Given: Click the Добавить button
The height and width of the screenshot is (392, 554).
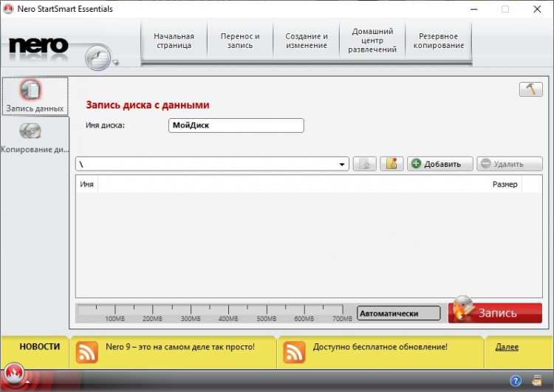Looking at the screenshot, I should 440,164.
